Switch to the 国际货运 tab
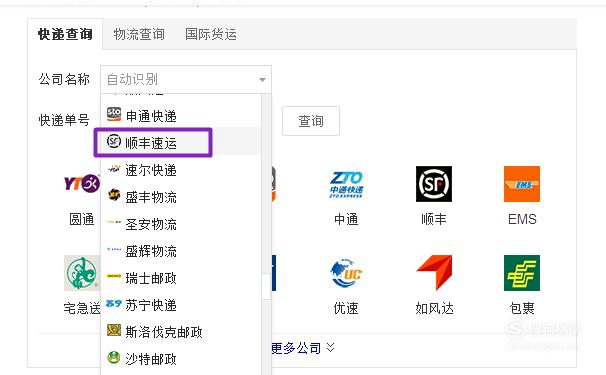This screenshot has height=375, width=606. 211,34
